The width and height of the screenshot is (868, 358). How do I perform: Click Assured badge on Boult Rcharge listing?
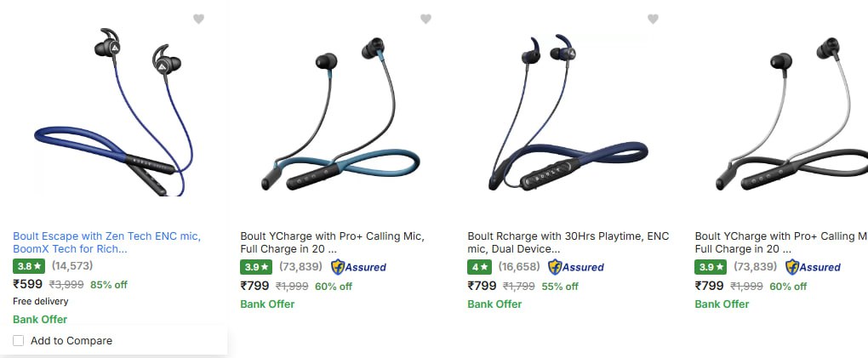click(576, 267)
